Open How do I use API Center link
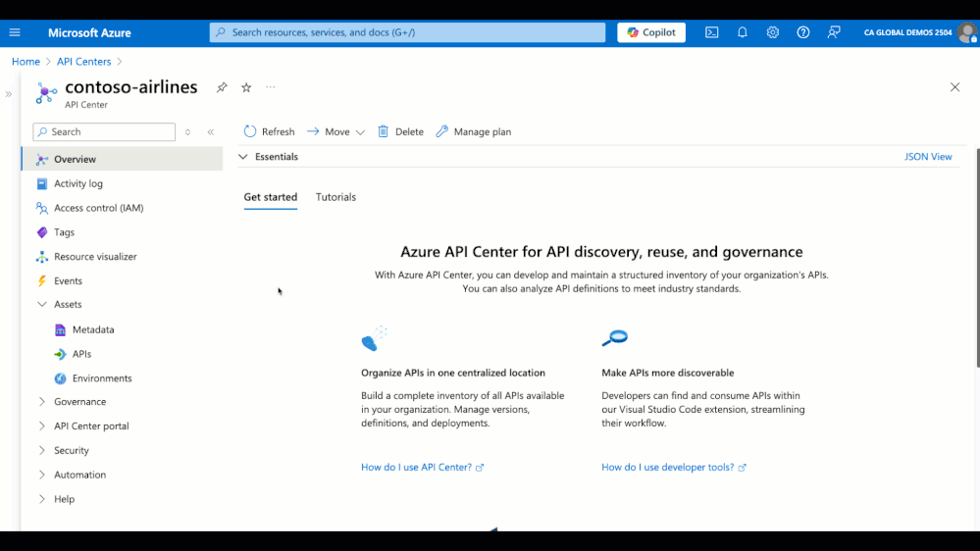 [423, 468]
